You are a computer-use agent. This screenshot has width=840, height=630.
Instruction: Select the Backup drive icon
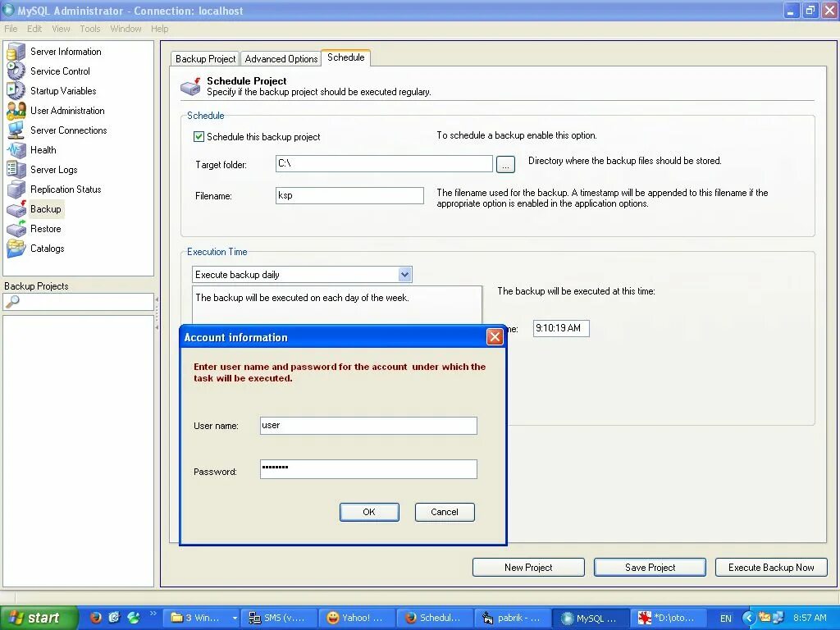tap(16, 209)
